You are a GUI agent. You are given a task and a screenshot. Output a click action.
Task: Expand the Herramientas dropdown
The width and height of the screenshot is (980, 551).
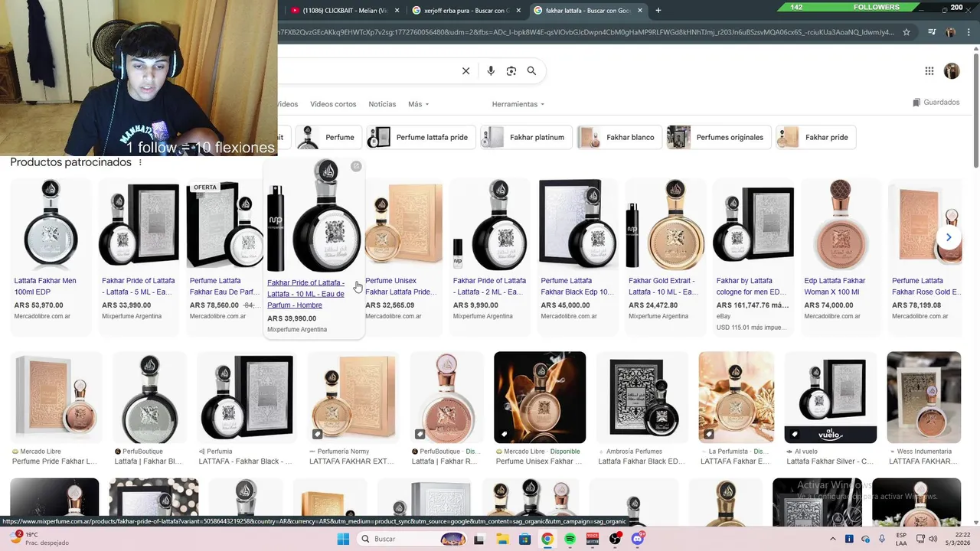[518, 104]
